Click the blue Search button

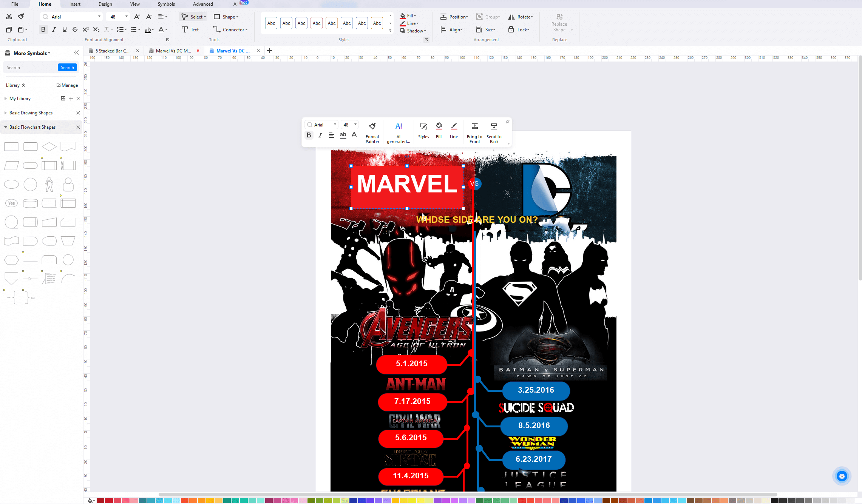coord(67,67)
